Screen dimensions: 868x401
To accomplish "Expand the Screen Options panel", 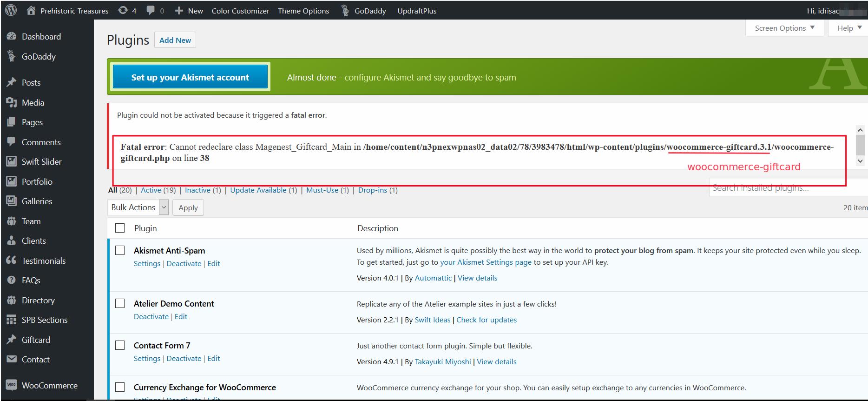I will click(784, 28).
